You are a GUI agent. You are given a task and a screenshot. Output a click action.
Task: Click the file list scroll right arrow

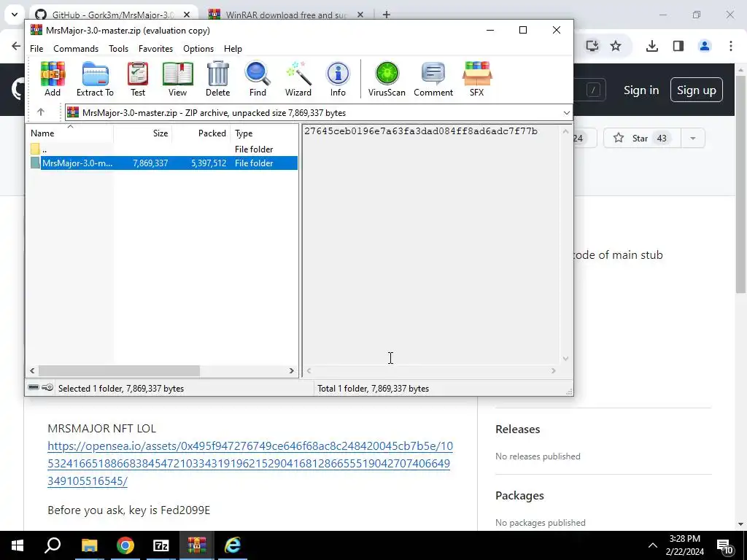[x=292, y=370]
